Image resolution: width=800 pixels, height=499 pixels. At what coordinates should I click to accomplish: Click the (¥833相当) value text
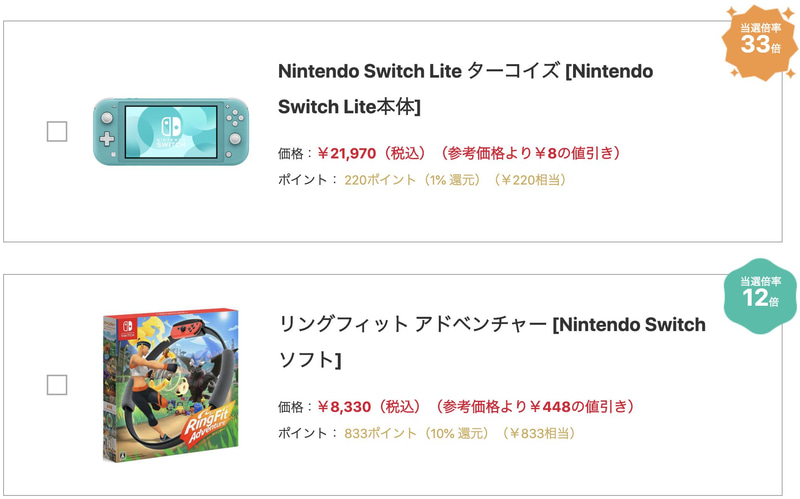[539, 434]
